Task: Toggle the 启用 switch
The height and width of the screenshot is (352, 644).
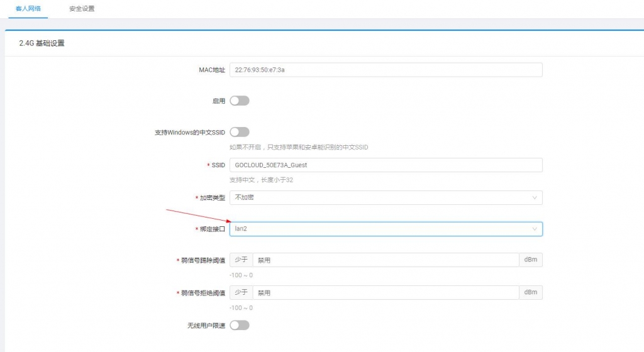Action: pos(240,101)
